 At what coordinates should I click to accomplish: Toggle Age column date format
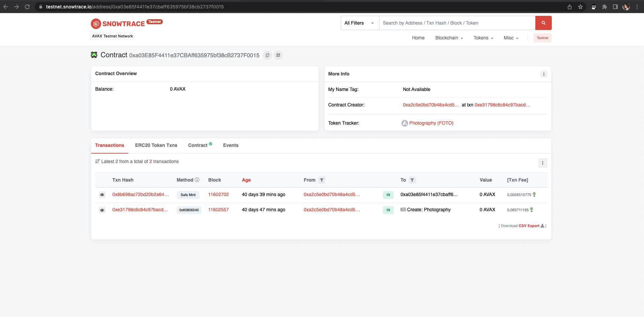click(x=246, y=180)
